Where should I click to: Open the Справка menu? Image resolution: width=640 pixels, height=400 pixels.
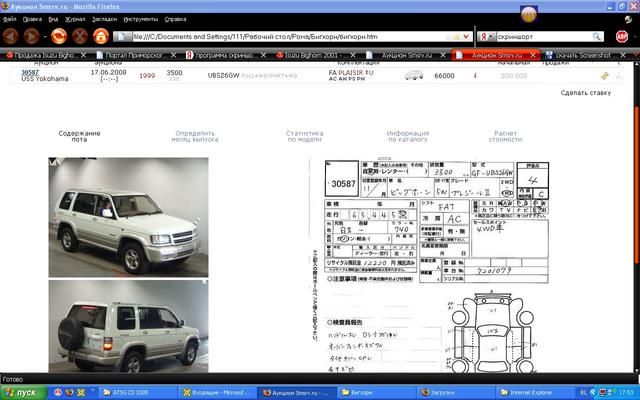click(176, 19)
